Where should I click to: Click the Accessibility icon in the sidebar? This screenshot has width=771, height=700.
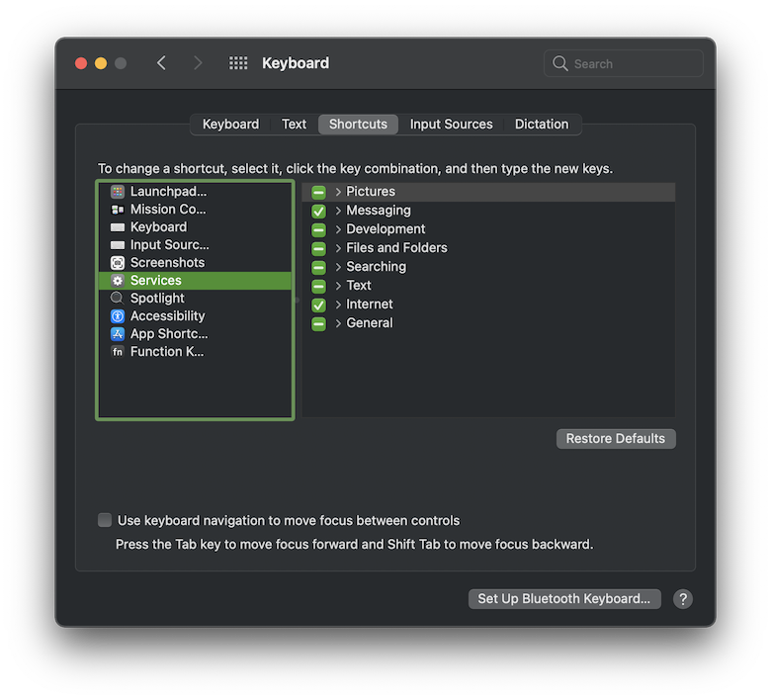(x=118, y=316)
